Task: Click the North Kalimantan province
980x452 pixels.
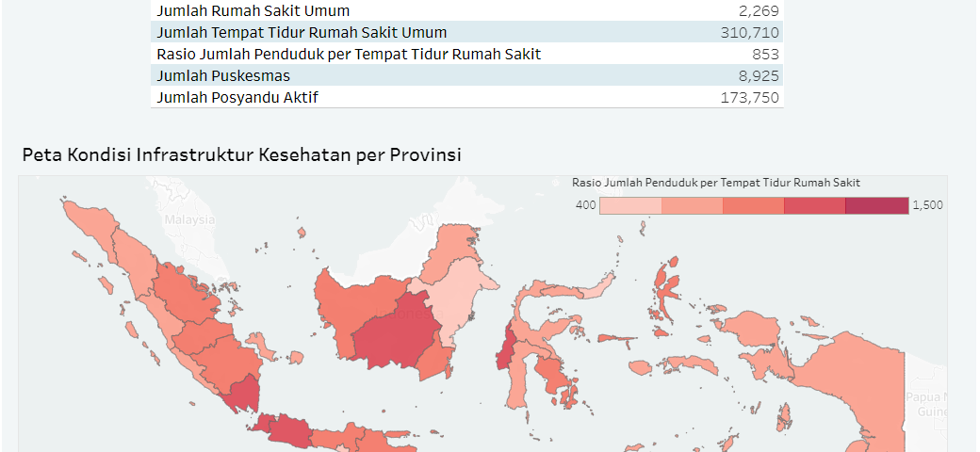Action: 451,250
